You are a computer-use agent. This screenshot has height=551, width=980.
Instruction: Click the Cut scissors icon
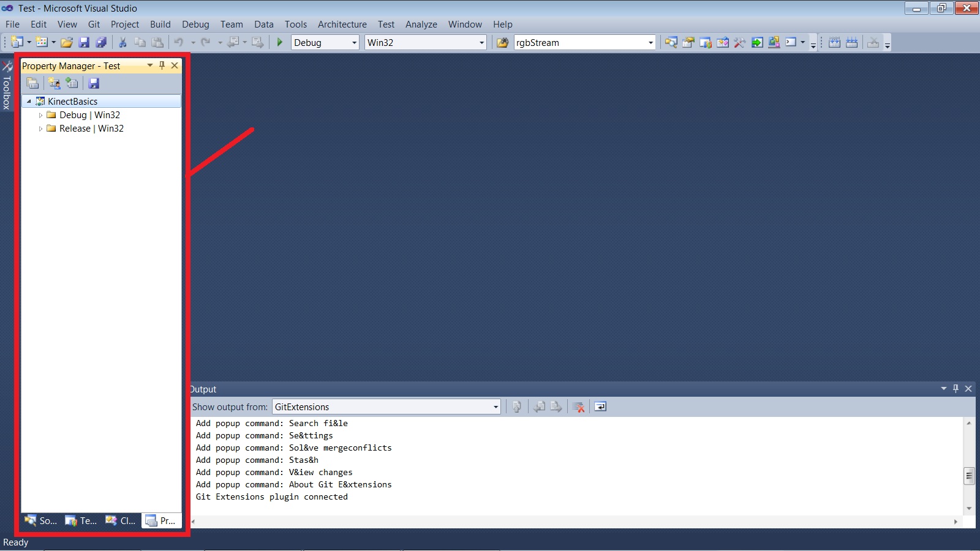click(x=123, y=42)
